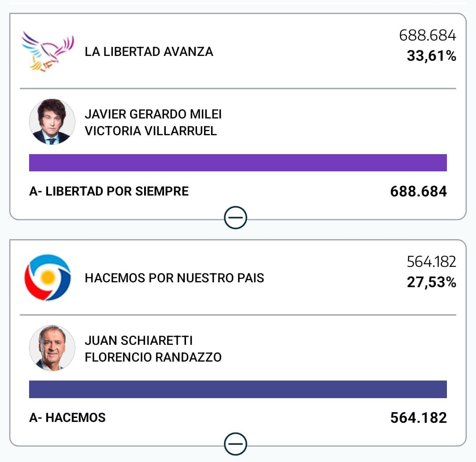Screen dimensions: 476x462
Task: Click the A- LIBERTAD POR SIEMPRE list label
Action: click(x=109, y=192)
